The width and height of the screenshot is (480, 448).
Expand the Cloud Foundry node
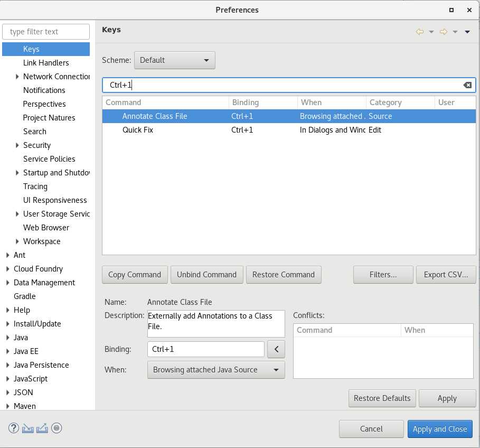[7, 269]
